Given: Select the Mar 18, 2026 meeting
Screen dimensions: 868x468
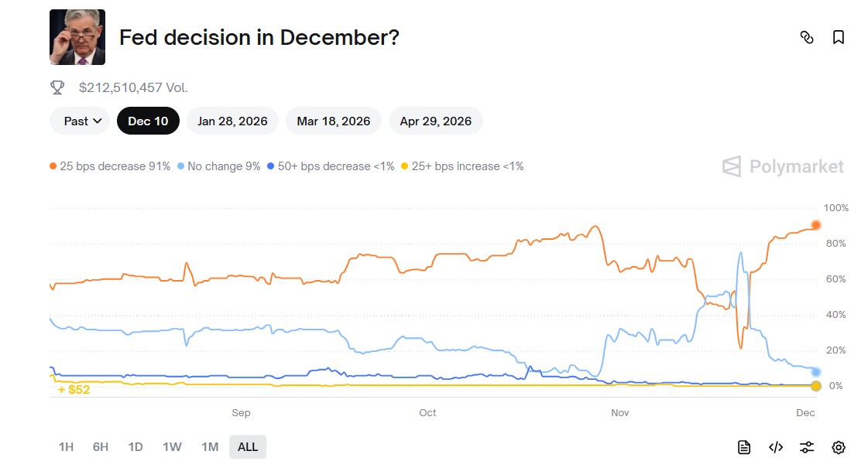Looking at the screenshot, I should [334, 121].
